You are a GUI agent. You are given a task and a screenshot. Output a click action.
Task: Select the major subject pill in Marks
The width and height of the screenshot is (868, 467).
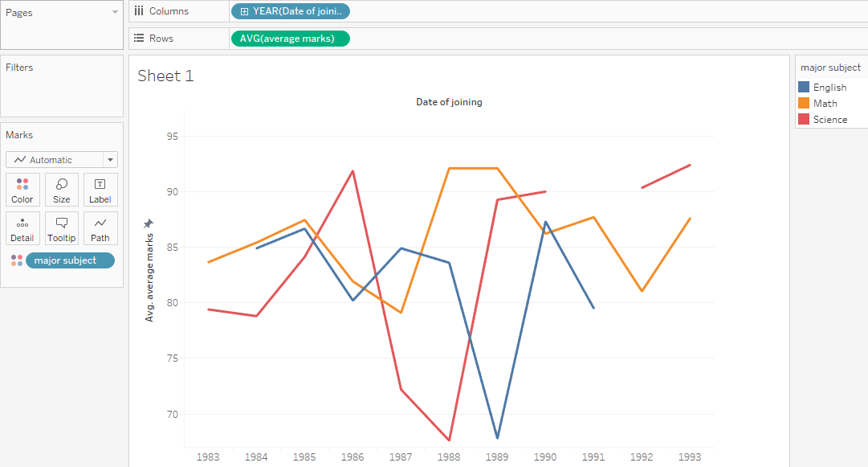pyautogui.click(x=70, y=260)
